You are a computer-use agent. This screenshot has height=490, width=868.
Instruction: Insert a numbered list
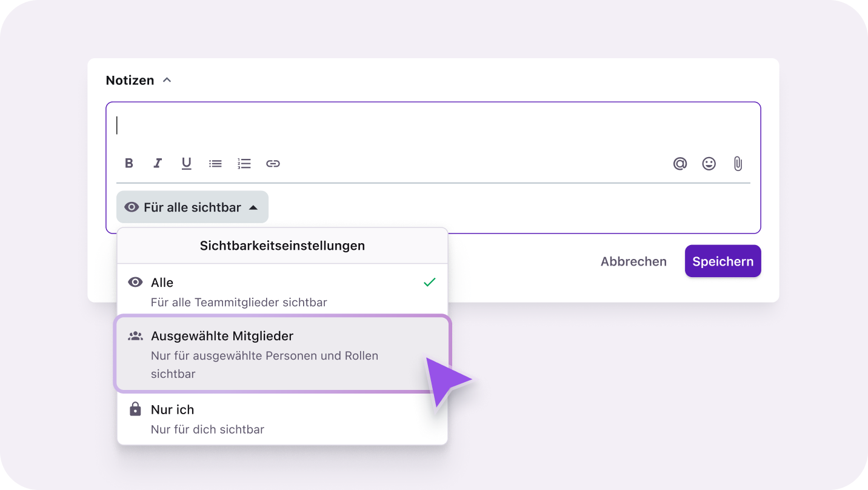coord(244,163)
